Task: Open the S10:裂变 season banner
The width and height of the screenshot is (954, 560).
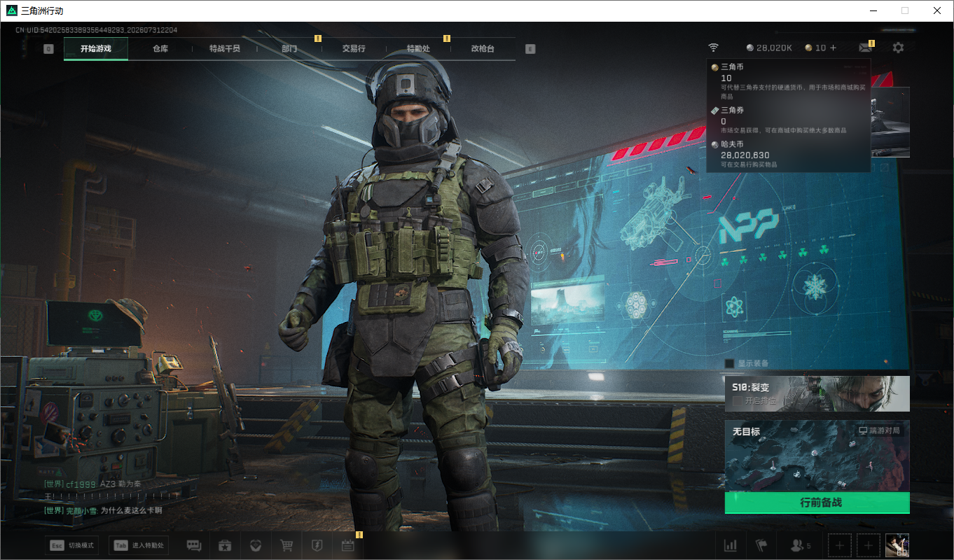Action: [x=817, y=393]
